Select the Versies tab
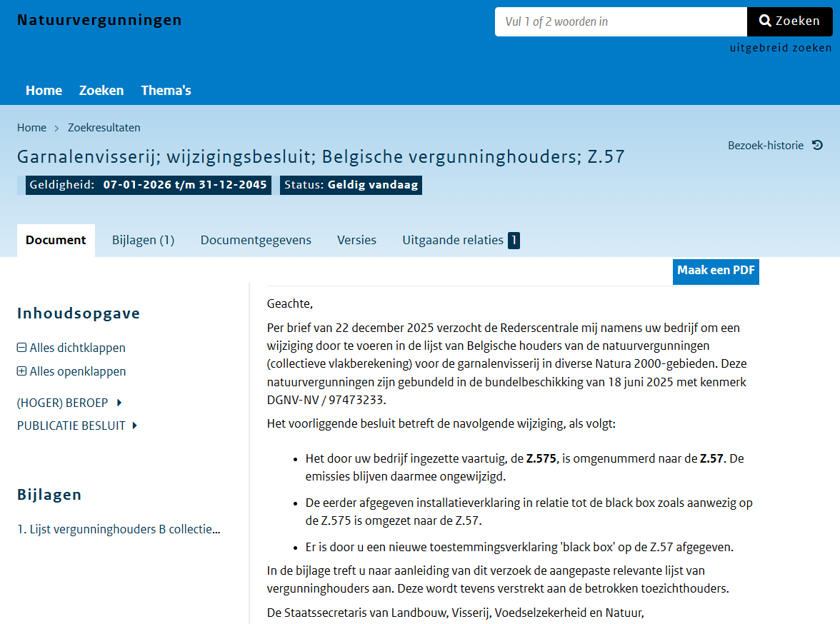 pos(356,240)
